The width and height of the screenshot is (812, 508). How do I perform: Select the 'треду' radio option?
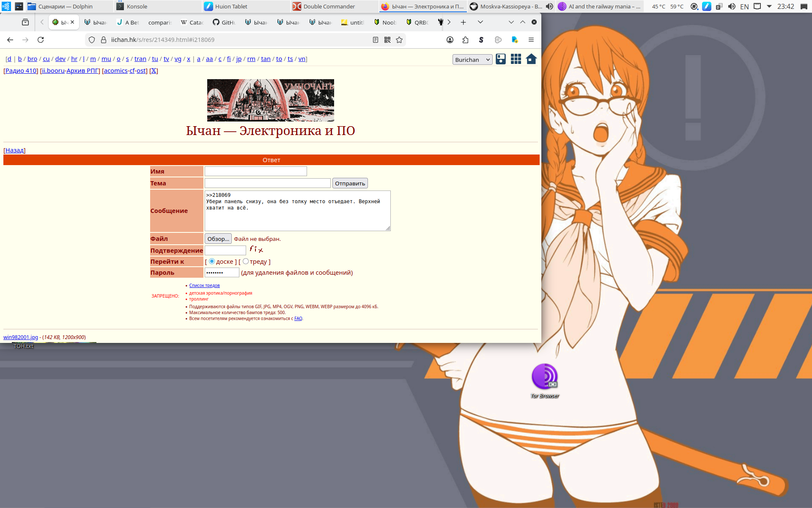tap(246, 262)
